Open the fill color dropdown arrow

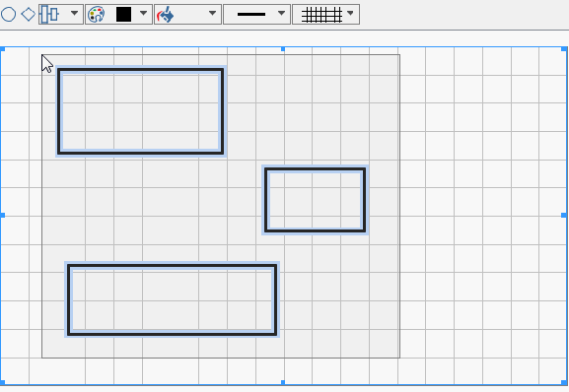pos(212,14)
